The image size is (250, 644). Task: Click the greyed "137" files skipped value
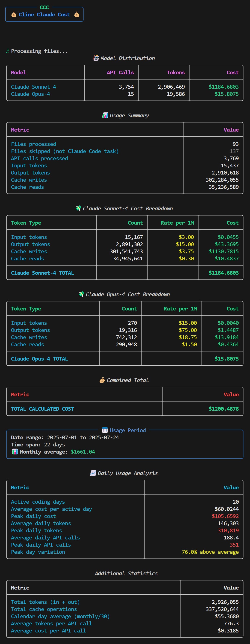pos(234,151)
